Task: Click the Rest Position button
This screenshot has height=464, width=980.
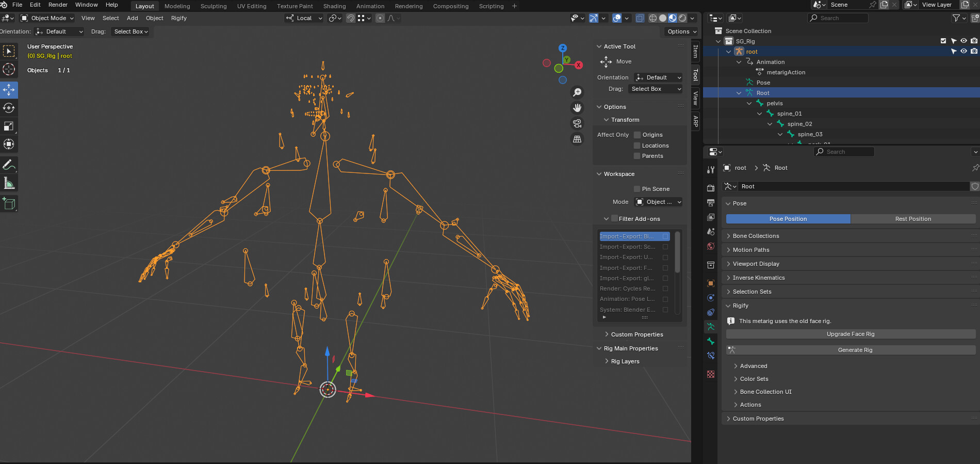Action: pos(913,219)
